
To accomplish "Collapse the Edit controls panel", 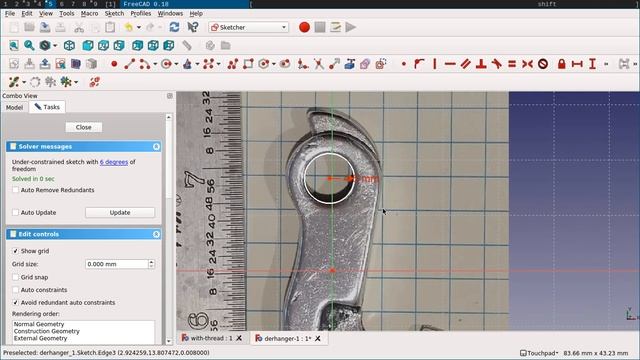I will (156, 234).
